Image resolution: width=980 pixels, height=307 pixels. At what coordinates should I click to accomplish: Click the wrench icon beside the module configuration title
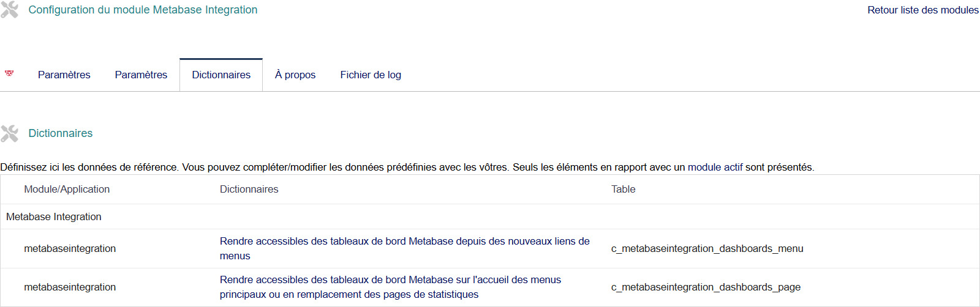pos(9,10)
